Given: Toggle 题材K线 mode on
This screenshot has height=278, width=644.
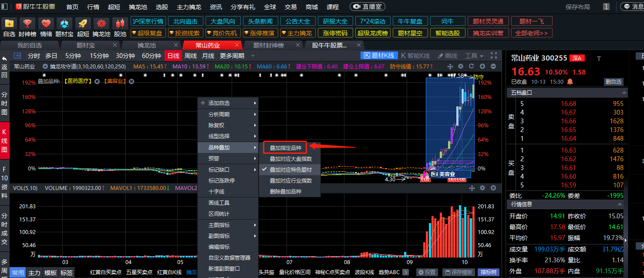Looking at the screenshot, I should [x=379, y=55].
